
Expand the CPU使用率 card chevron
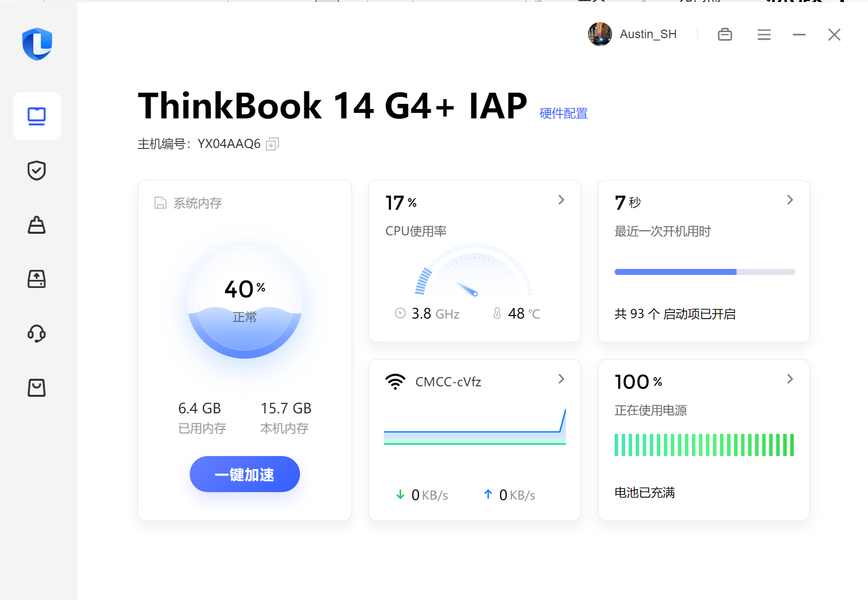[x=561, y=200]
